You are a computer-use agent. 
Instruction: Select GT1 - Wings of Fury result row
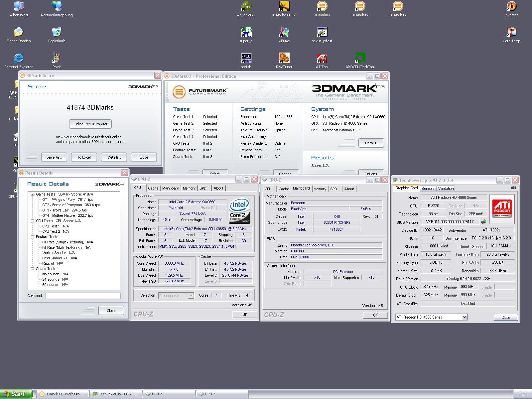tap(68, 199)
